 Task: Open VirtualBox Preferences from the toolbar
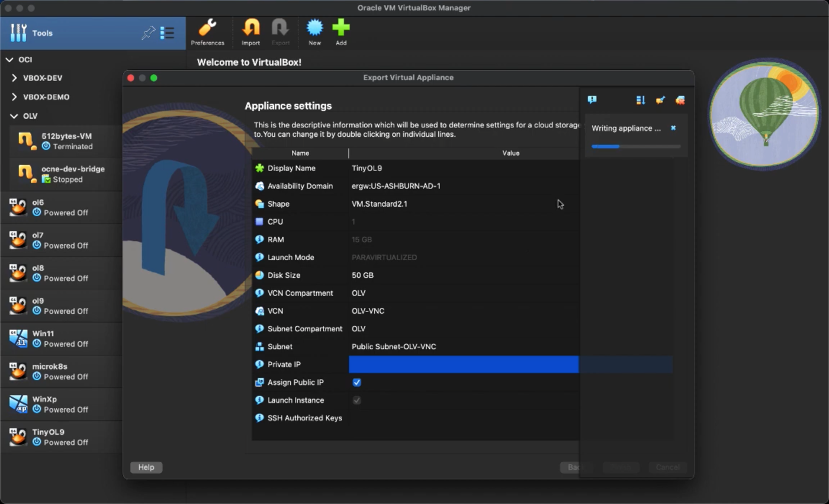pyautogui.click(x=208, y=32)
